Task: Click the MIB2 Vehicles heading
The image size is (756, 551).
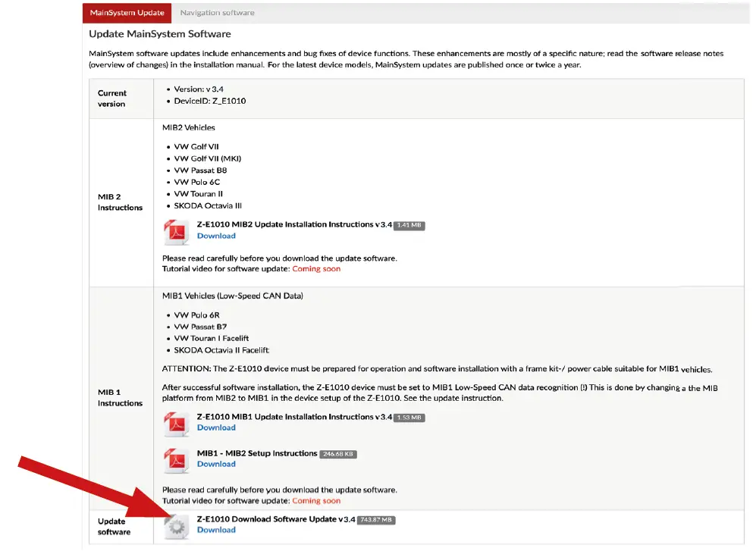Action: tap(189, 128)
